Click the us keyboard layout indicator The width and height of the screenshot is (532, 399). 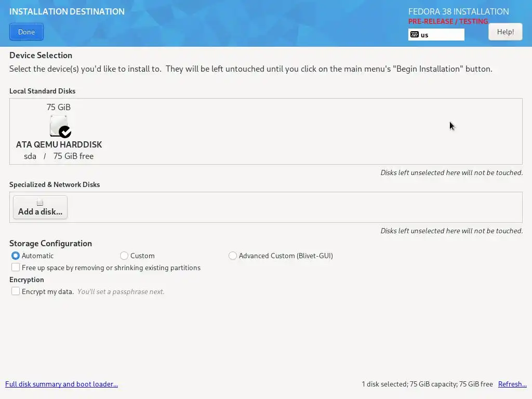tap(436, 35)
